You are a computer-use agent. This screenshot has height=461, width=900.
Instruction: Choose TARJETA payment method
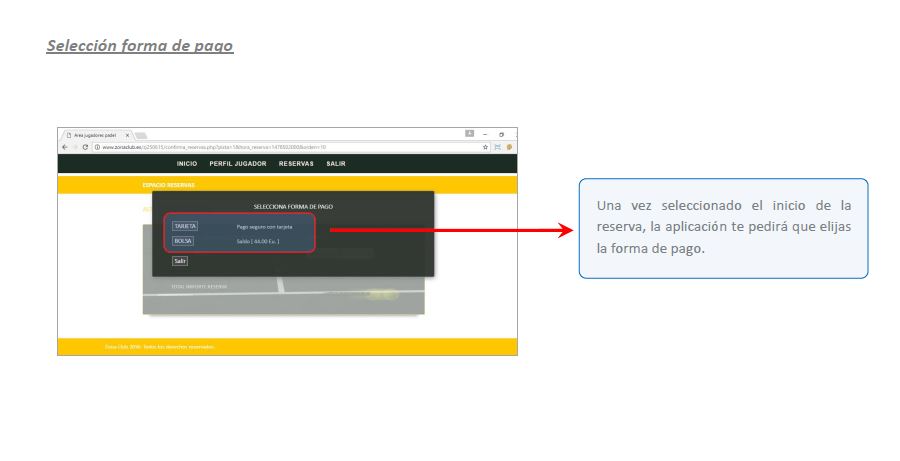point(185,226)
